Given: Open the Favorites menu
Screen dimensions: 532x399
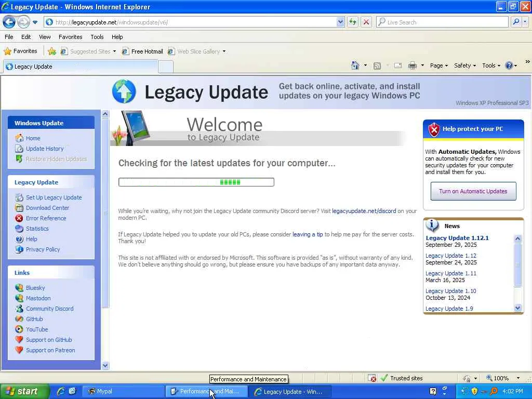Looking at the screenshot, I should [70, 37].
